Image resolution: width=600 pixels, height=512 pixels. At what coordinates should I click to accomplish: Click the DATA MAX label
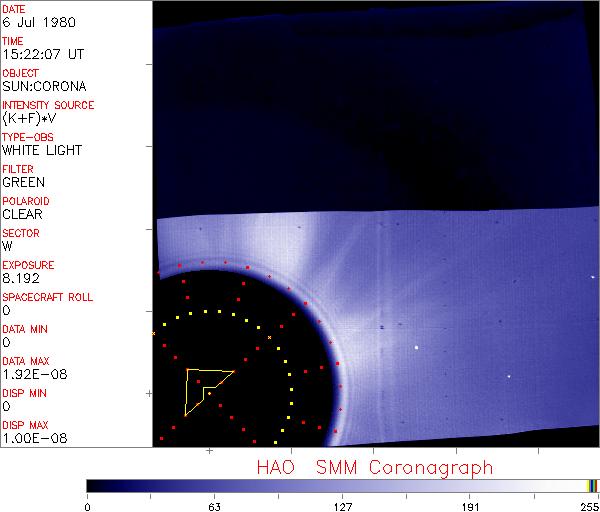click(x=26, y=361)
